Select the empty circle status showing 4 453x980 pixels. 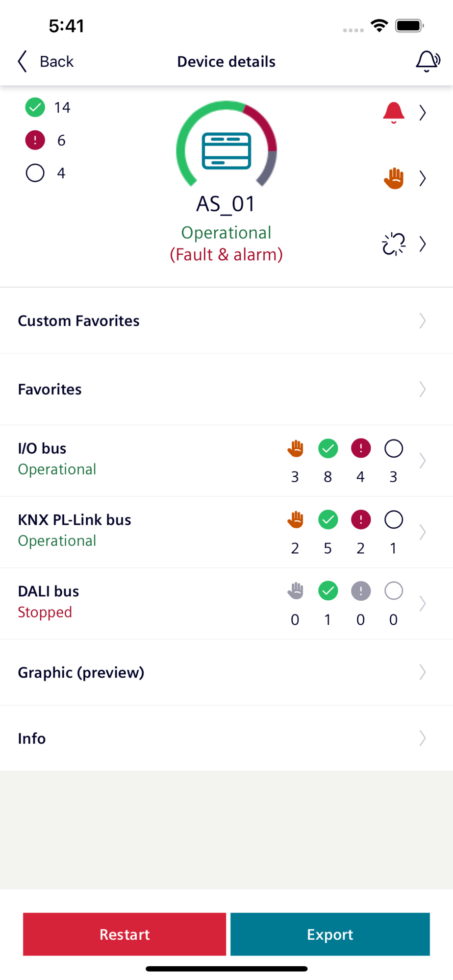pos(35,173)
